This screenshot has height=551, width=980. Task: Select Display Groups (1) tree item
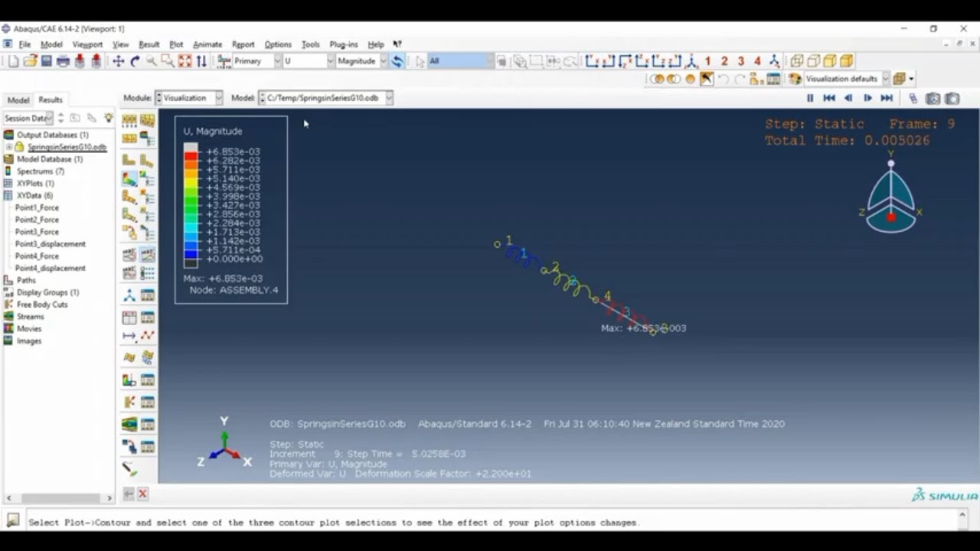click(47, 292)
